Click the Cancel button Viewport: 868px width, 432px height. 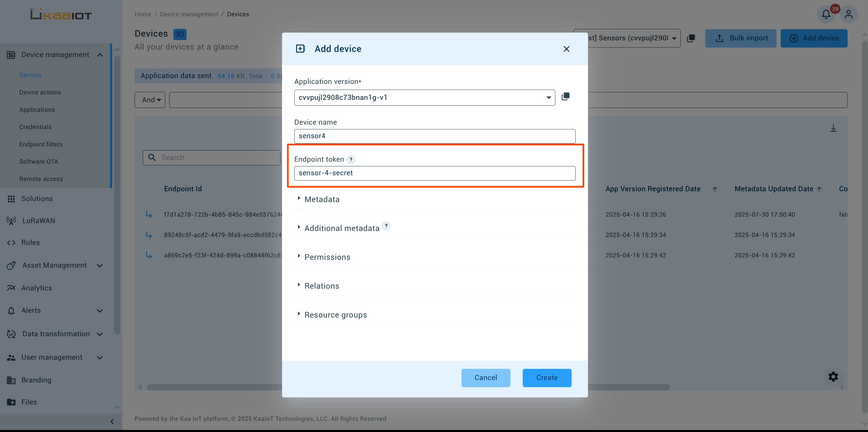(486, 378)
